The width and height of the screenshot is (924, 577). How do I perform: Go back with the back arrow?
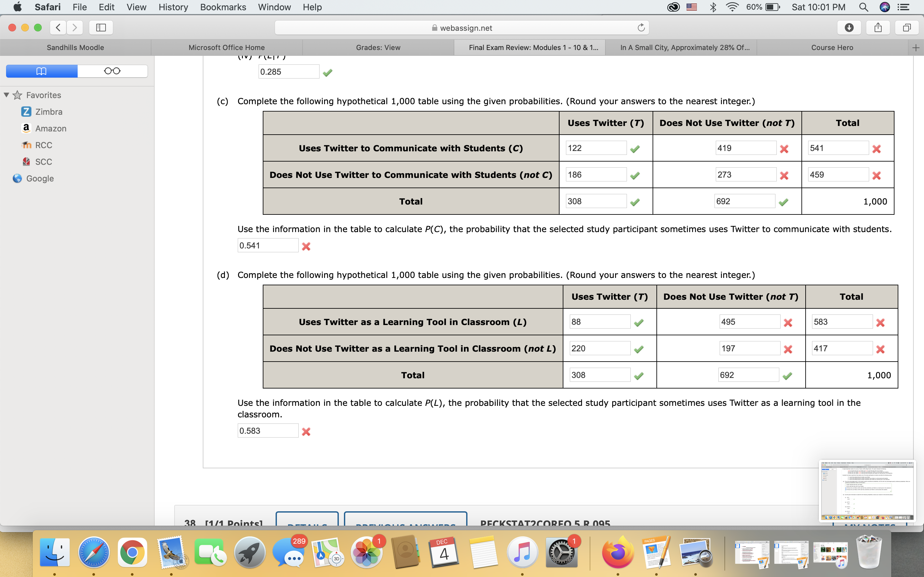(x=58, y=28)
